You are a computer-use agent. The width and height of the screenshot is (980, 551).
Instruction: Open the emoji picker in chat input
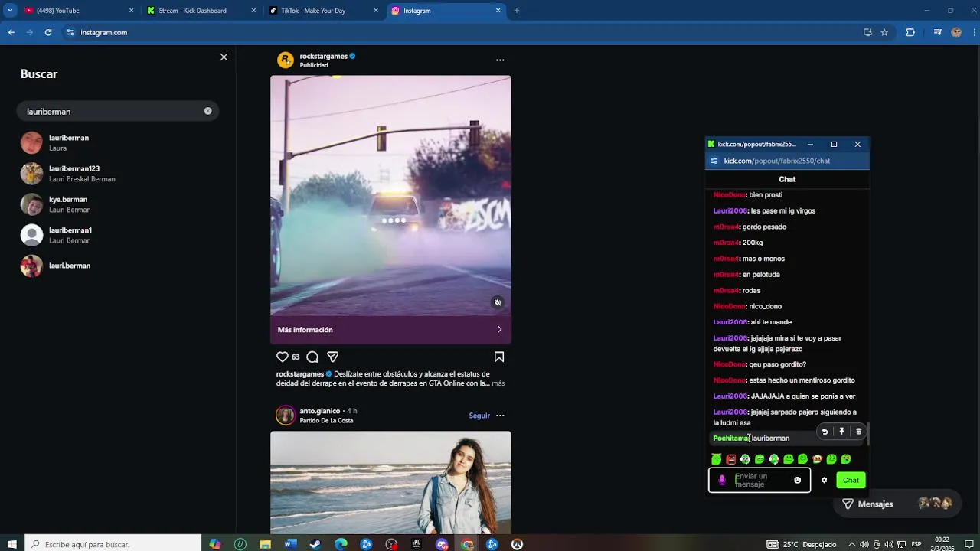click(797, 480)
